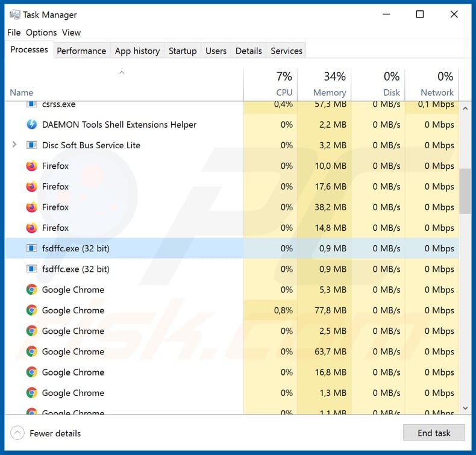Image resolution: width=476 pixels, height=455 pixels.
Task: Click the highlighted fsdffc.exe process icon
Action: point(31,248)
